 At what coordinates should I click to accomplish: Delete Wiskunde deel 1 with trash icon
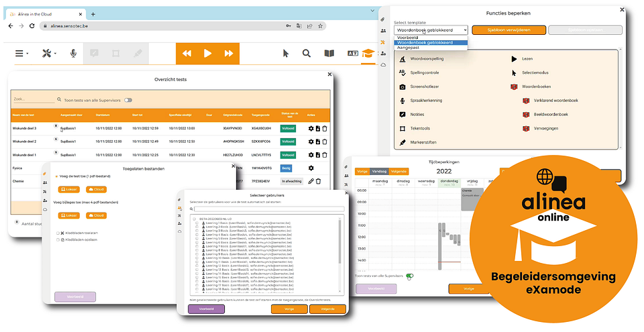[x=325, y=155]
